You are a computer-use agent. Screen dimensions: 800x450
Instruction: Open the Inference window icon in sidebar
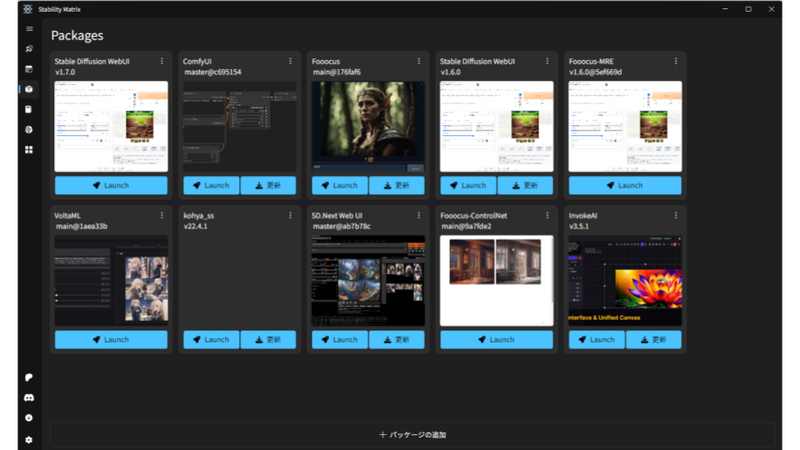(29, 69)
